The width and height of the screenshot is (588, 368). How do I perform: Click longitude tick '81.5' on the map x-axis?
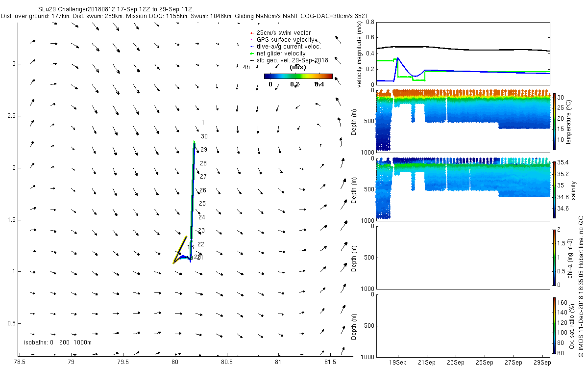(330, 363)
